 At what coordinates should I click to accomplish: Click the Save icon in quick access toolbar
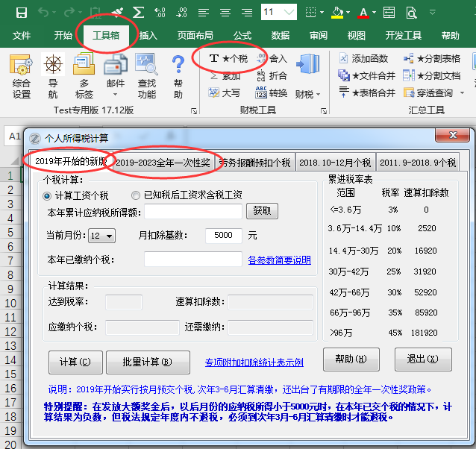(x=21, y=12)
